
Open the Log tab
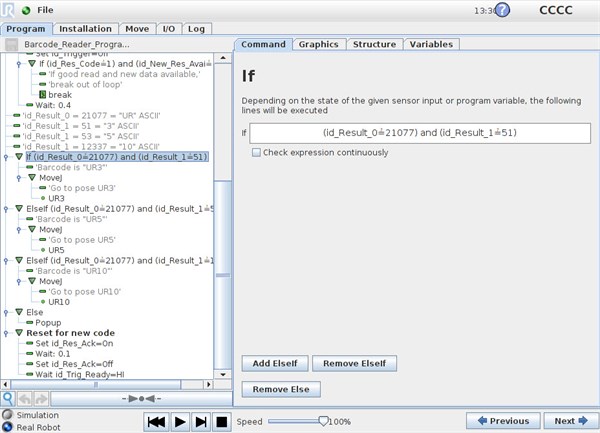[196, 29]
